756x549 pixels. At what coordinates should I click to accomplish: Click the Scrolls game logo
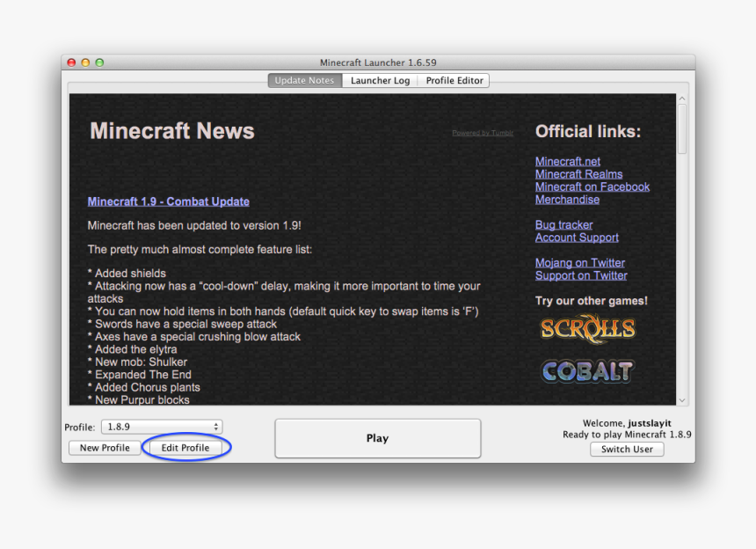coord(586,328)
